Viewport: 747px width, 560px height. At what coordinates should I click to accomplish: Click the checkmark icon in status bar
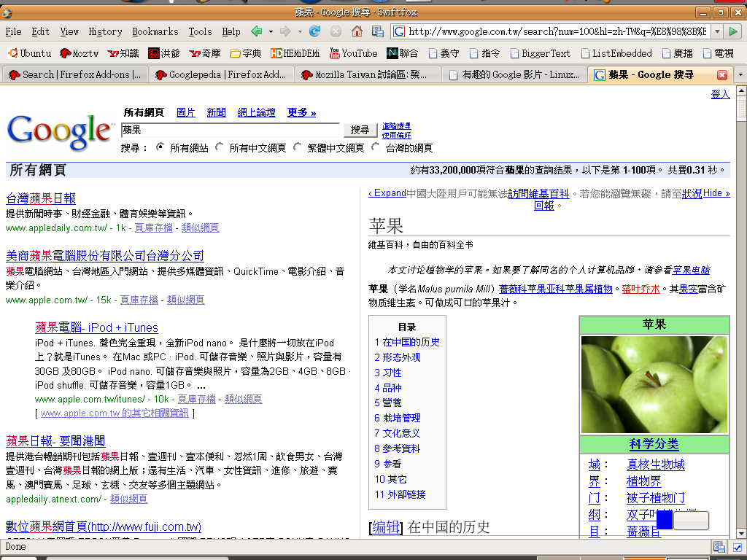pos(737,547)
